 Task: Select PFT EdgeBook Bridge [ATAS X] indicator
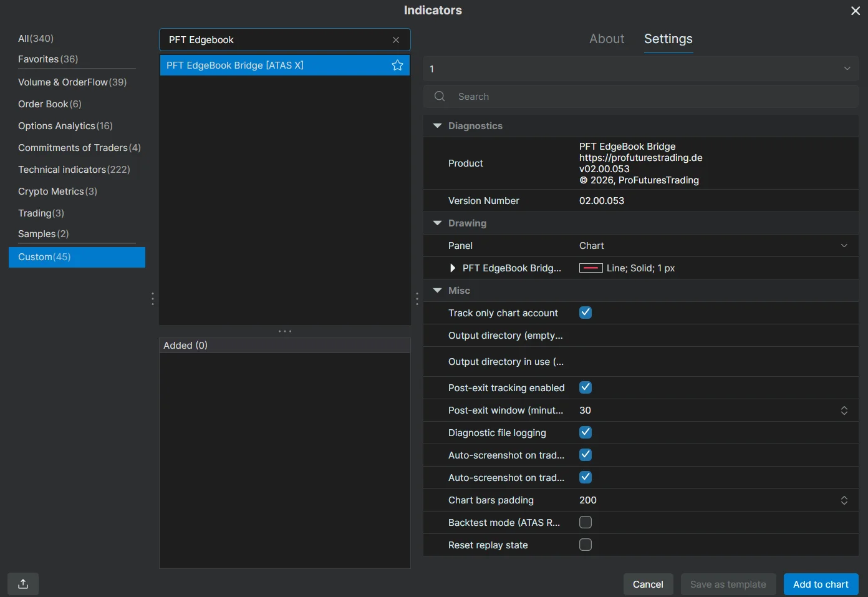click(x=285, y=65)
